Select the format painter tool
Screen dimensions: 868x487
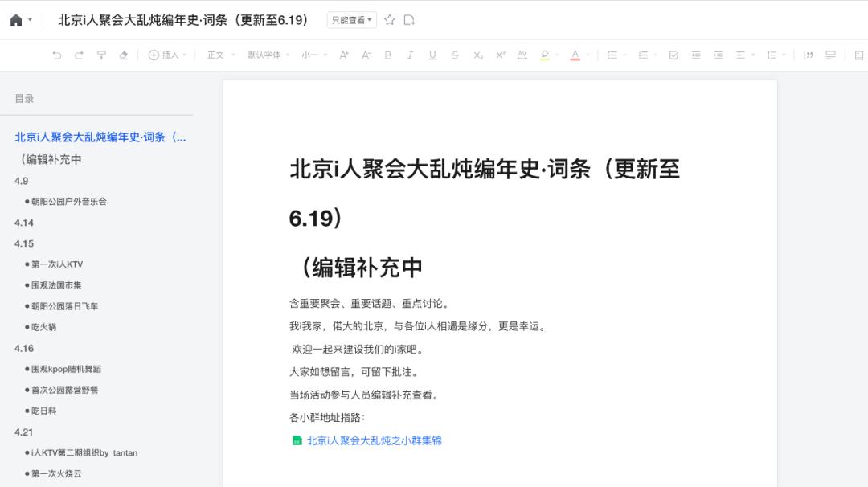click(x=101, y=55)
